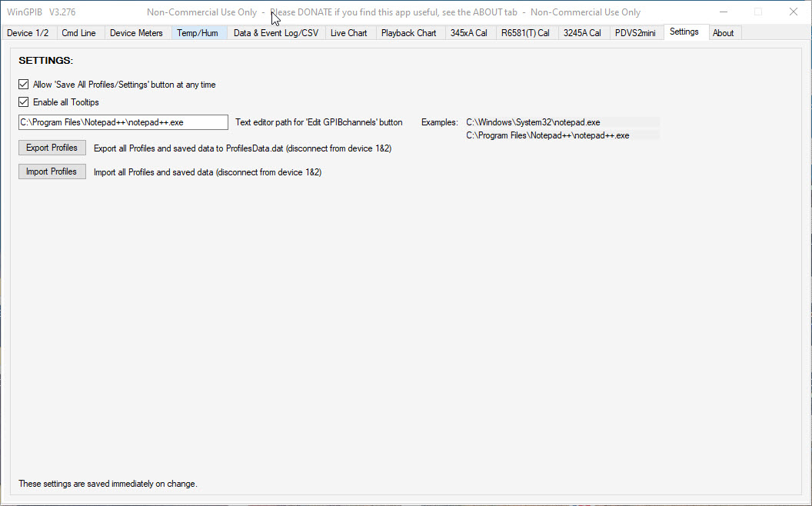Viewport: 812px width, 506px height.
Task: Open the Device 1/2 tab
Action: 28,33
